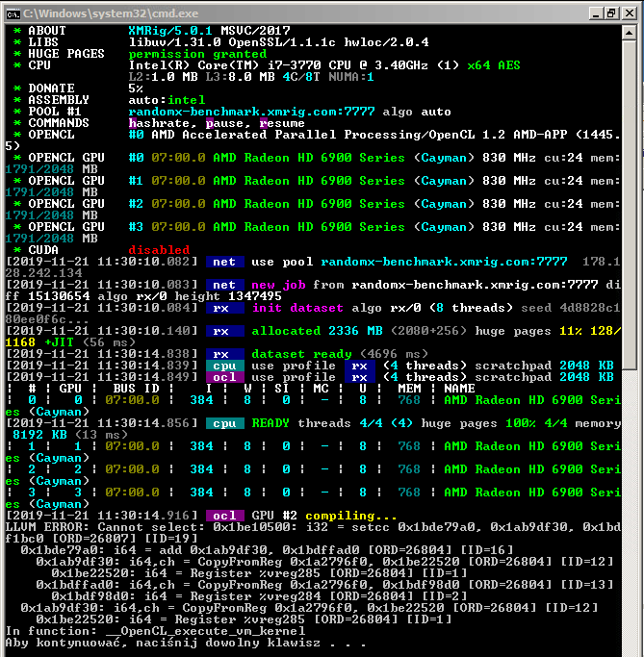Click 'AMD Accelerated Parallel Processing/OpenCL' text

click(x=313, y=135)
